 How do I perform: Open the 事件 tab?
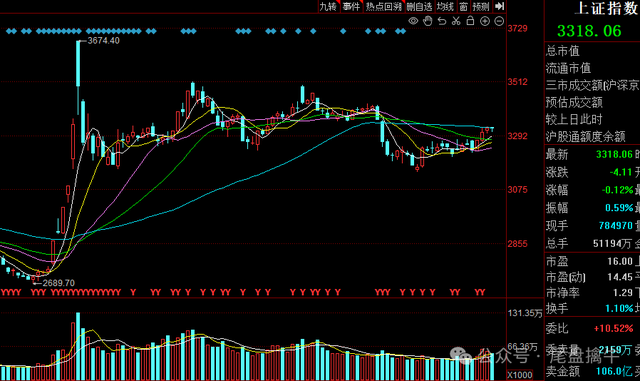pos(351,6)
